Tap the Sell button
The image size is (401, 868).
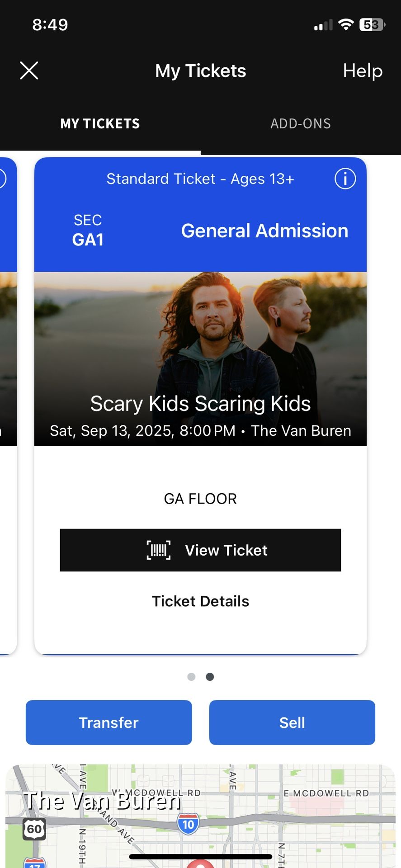point(292,722)
